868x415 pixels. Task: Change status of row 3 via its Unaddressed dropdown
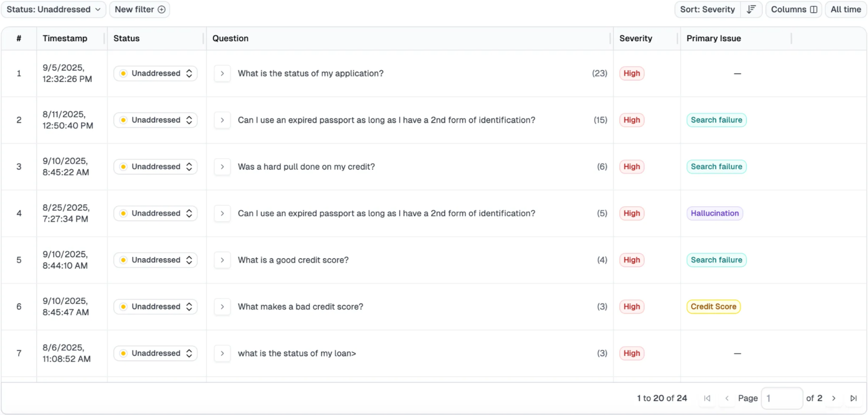[x=155, y=166]
